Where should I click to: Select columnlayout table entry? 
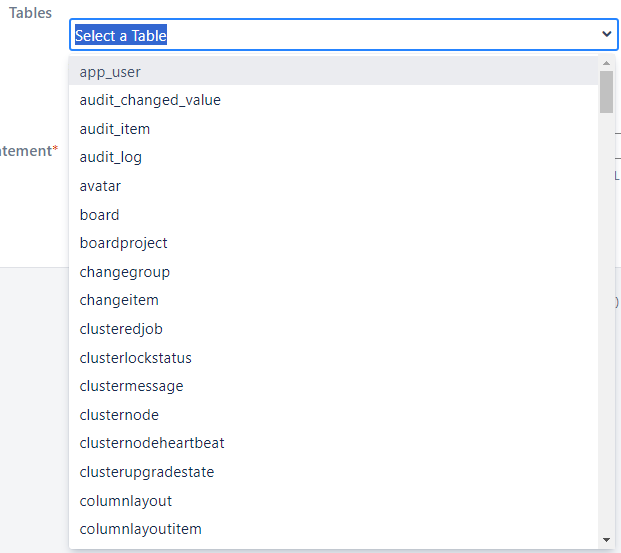coord(126,501)
